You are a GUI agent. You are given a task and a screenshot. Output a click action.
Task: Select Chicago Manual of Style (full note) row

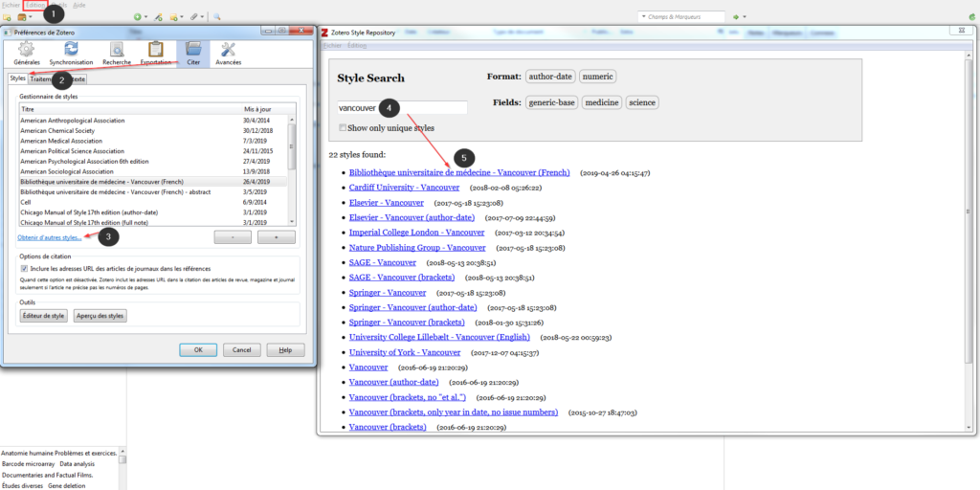pyautogui.click(x=153, y=222)
